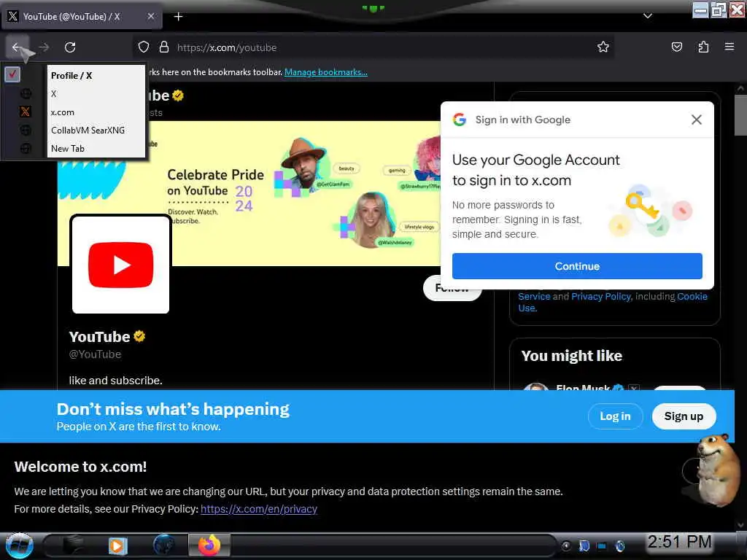The image size is (747, 560).
Task: Open the YouTube profile picture
Action: [120, 264]
